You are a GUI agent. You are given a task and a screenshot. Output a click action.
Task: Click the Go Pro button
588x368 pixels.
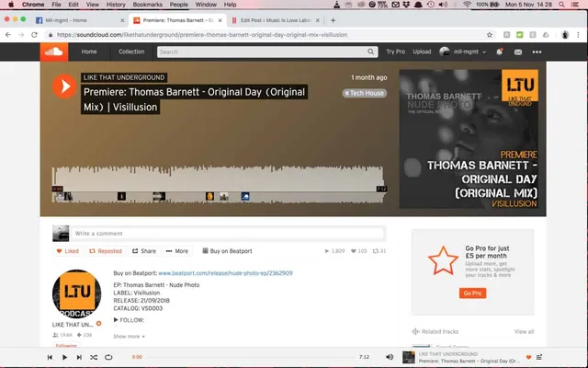click(472, 293)
